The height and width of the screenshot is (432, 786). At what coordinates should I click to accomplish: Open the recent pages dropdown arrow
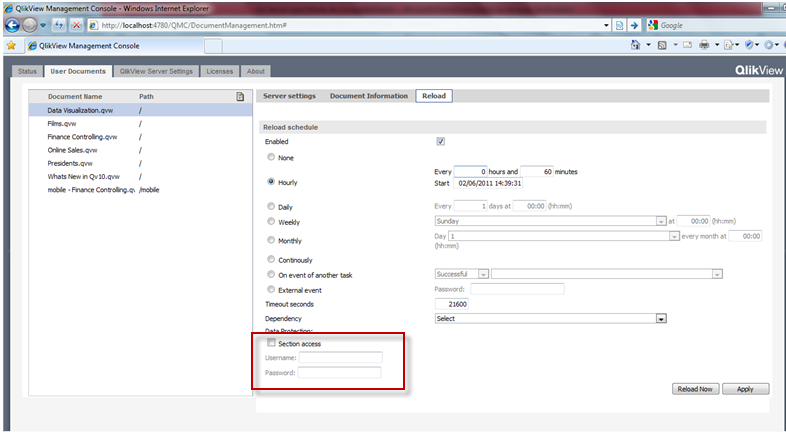[x=43, y=25]
